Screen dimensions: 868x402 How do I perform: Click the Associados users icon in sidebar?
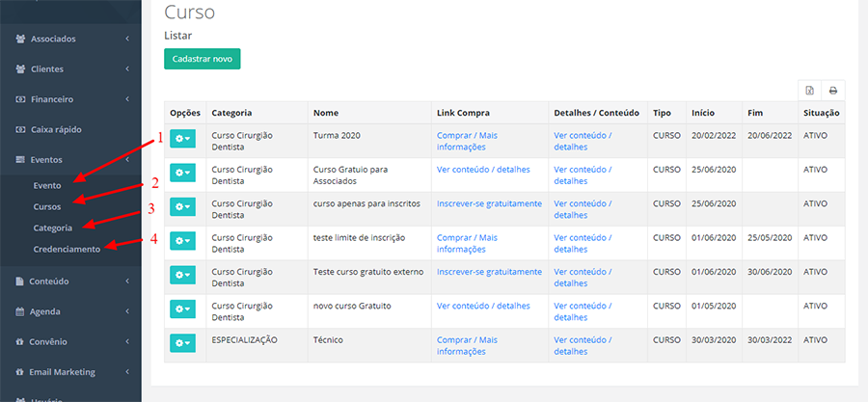[x=20, y=40]
